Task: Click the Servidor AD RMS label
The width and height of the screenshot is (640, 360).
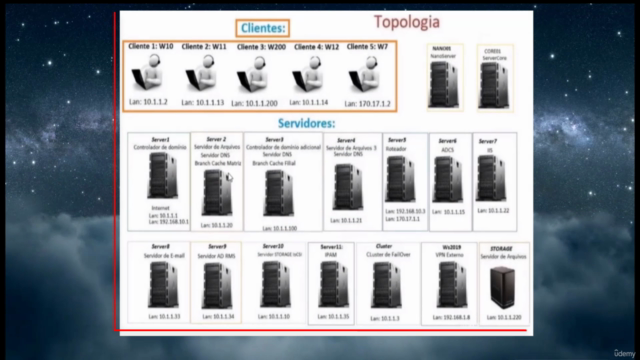Action: coord(216,256)
